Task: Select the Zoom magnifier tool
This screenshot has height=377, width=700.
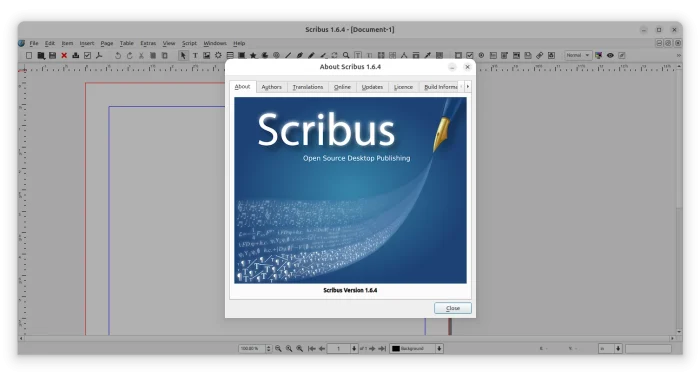Action: coord(346,55)
